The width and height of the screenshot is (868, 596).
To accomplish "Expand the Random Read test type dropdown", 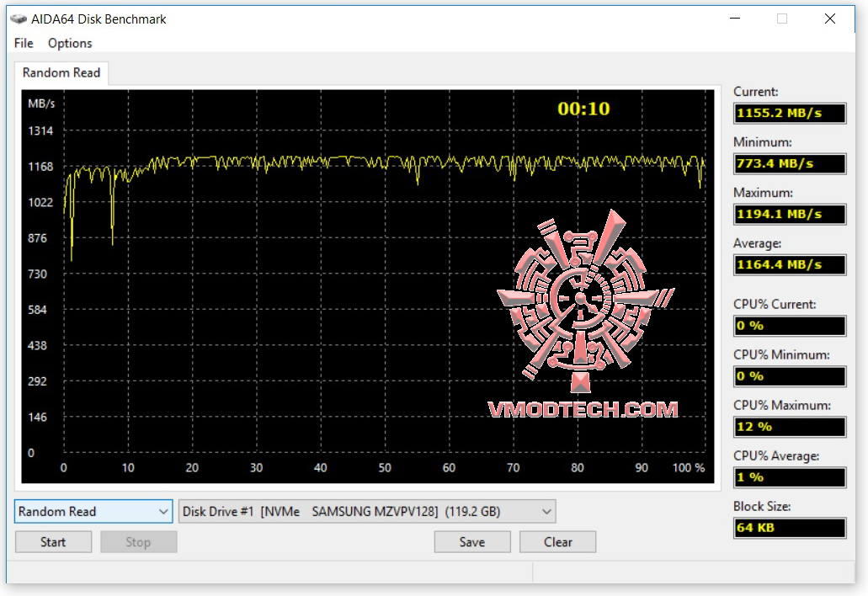I will click(x=93, y=511).
